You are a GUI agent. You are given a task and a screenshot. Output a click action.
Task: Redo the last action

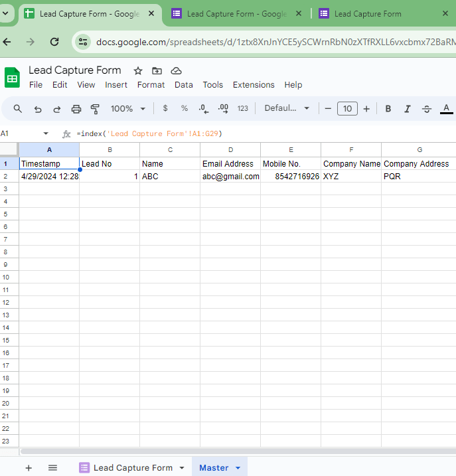(57, 109)
